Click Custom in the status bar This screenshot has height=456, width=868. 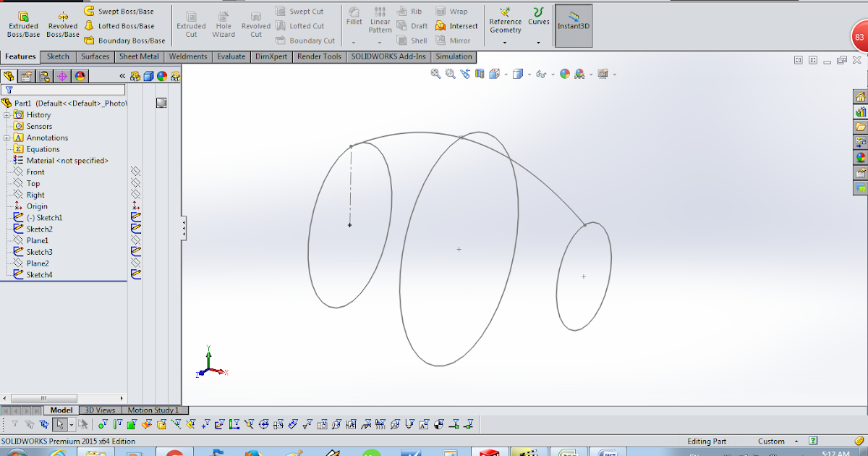pyautogui.click(x=773, y=441)
